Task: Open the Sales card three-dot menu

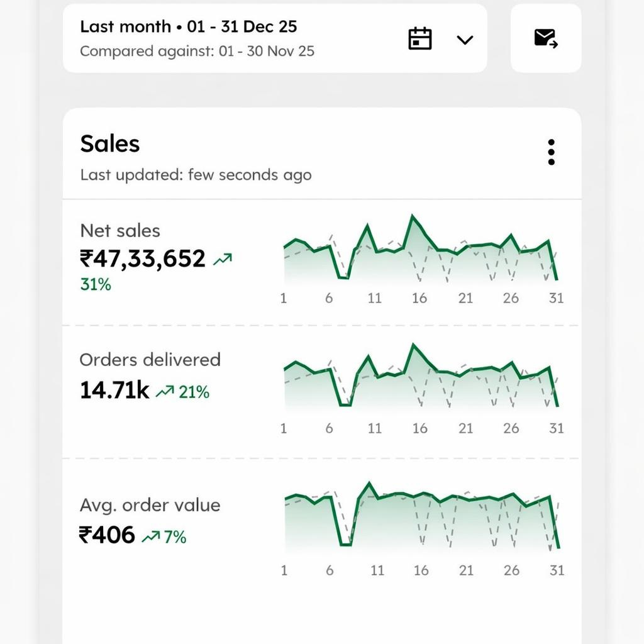Action: [551, 152]
